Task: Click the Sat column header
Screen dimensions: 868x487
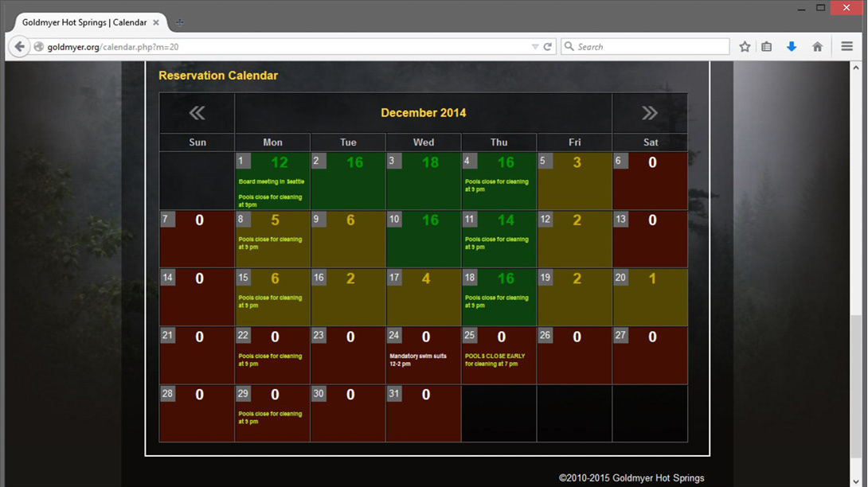Action: [x=651, y=142]
